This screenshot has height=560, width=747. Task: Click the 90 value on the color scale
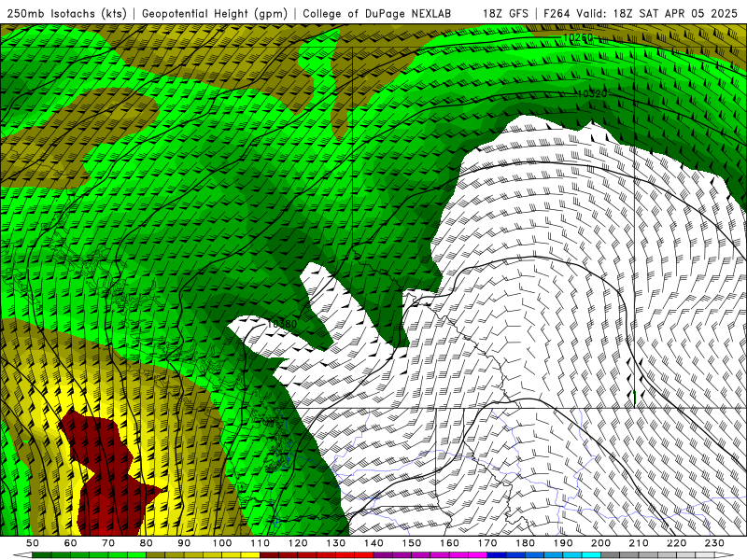click(184, 543)
